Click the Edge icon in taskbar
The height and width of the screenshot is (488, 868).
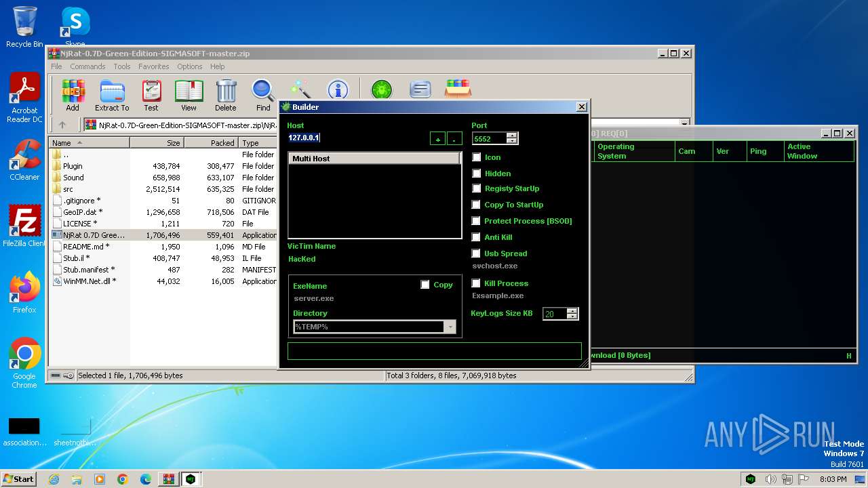pyautogui.click(x=146, y=479)
